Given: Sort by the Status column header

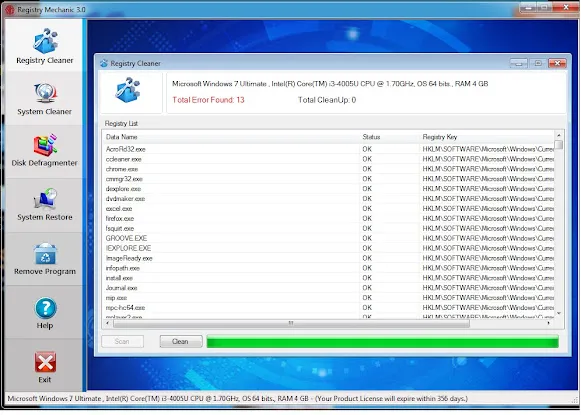Looking at the screenshot, I should pyautogui.click(x=389, y=137).
